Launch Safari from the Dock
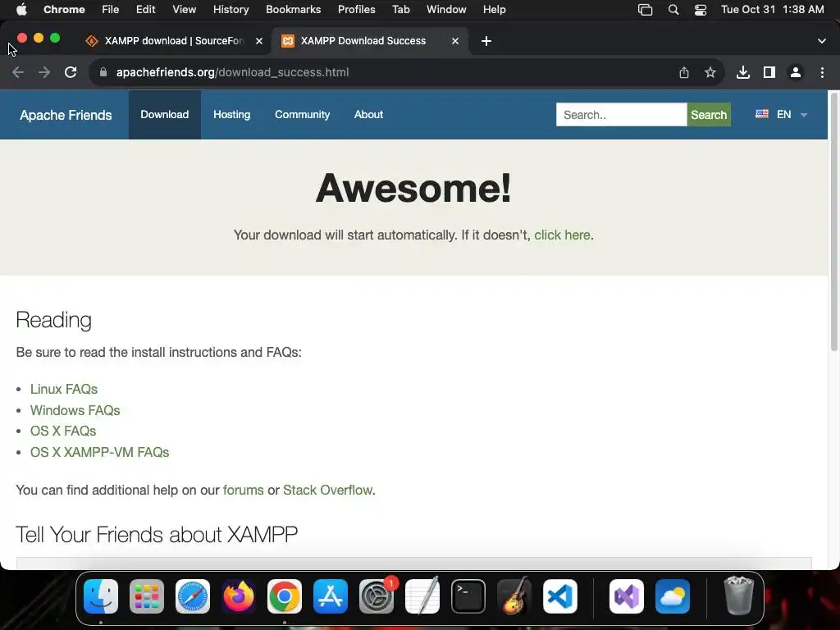Image resolution: width=840 pixels, height=630 pixels. pos(193,596)
